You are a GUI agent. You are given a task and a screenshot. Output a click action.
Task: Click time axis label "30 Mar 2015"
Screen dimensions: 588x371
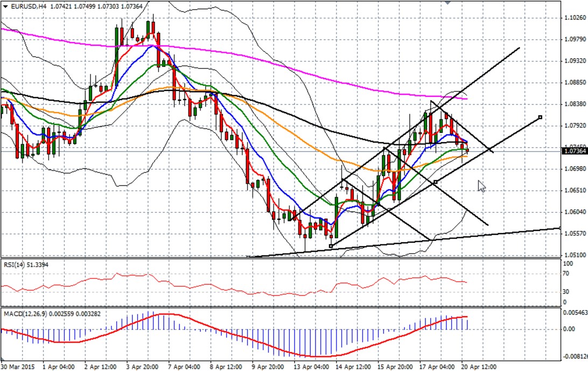[x=17, y=367]
